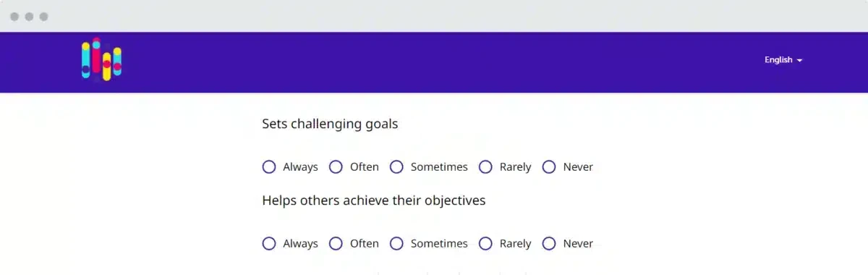
Task: Click the colorful bars logo in header
Action: [101, 60]
